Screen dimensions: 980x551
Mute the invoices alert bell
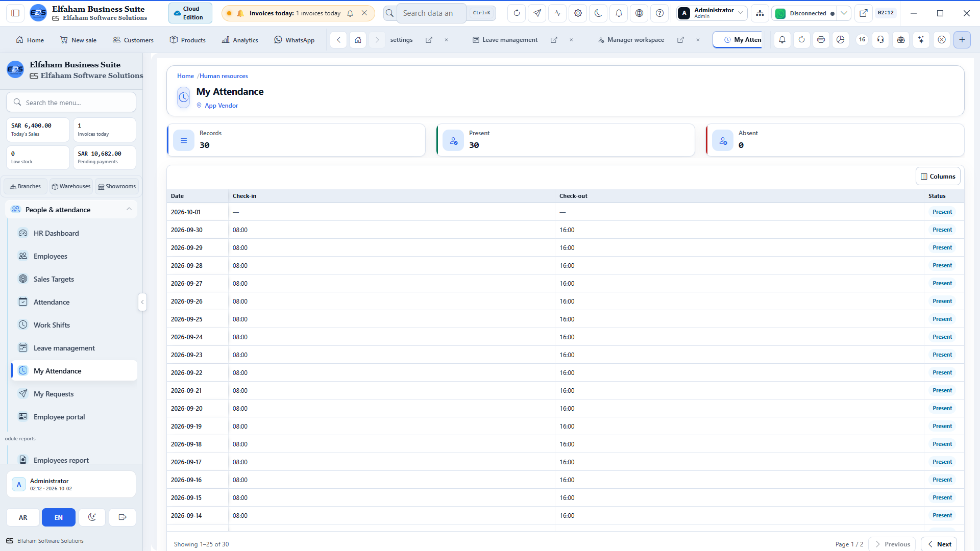pyautogui.click(x=350, y=13)
